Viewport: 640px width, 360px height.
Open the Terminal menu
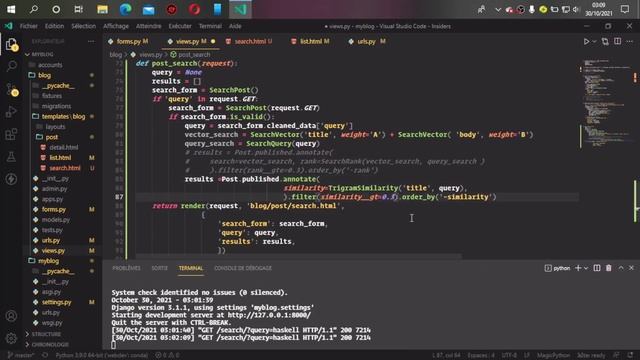tap(210, 26)
